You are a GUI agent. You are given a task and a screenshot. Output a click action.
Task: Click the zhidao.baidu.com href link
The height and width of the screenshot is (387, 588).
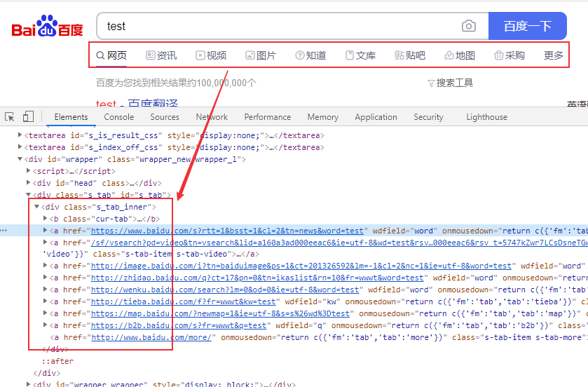click(257, 278)
